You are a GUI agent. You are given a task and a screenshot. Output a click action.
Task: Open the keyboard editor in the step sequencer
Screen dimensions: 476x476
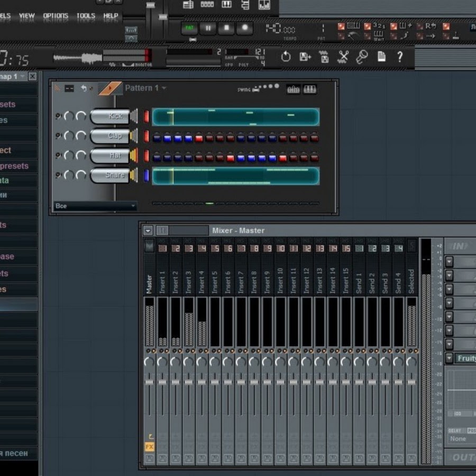point(310,89)
